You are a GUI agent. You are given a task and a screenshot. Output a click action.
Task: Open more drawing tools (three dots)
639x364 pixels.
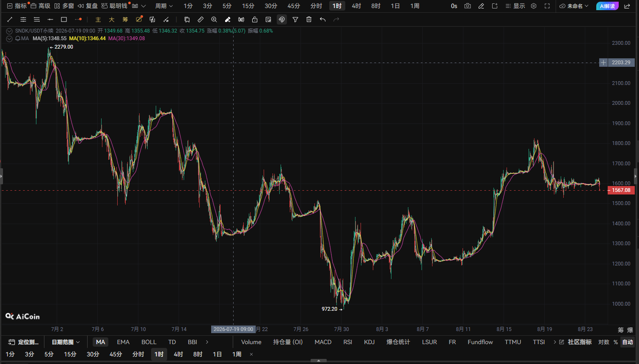[x=78, y=19]
